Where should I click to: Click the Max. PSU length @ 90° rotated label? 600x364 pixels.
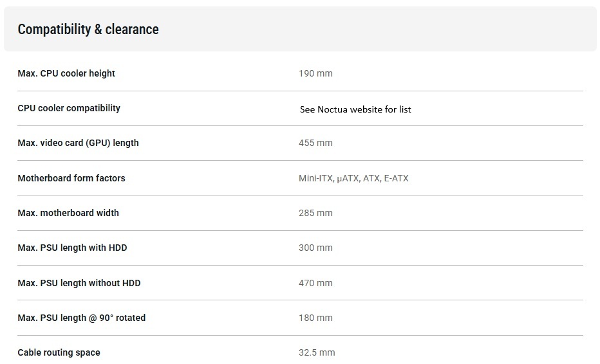click(82, 318)
